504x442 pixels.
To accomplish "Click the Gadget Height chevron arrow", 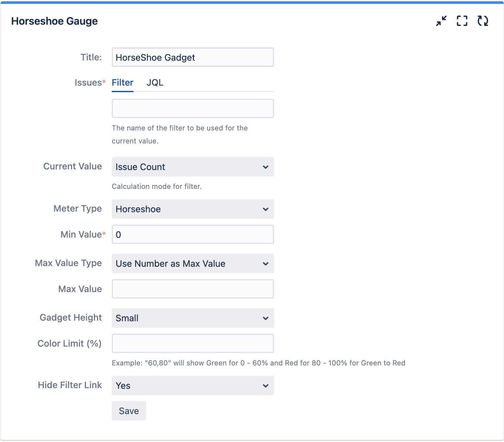I will pos(265,318).
